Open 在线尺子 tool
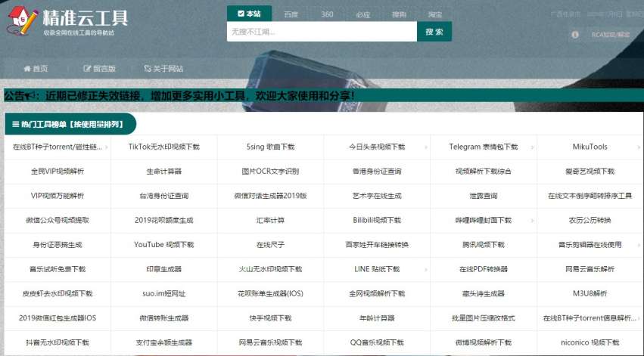The height and width of the screenshot is (356, 644). pyautogui.click(x=270, y=245)
